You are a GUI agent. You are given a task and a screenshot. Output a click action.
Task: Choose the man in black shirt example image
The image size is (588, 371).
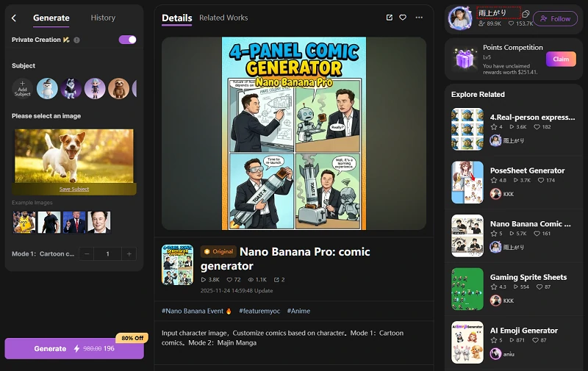(49, 222)
